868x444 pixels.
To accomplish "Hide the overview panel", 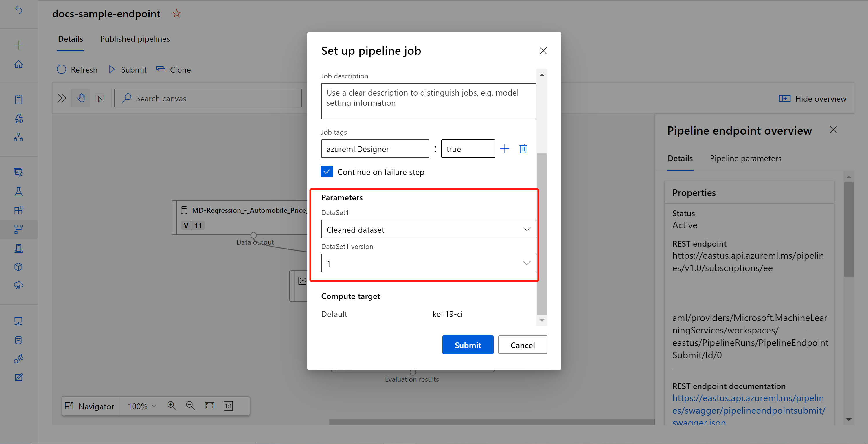I will click(x=812, y=98).
